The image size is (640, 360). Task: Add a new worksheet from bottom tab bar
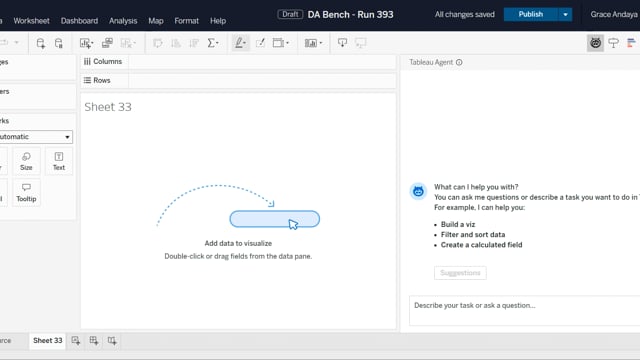[76, 340]
